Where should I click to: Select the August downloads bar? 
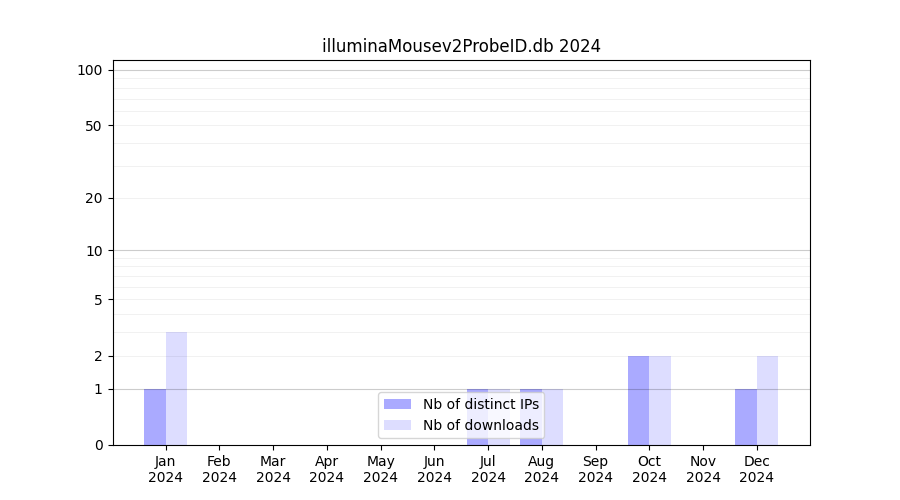(554, 417)
